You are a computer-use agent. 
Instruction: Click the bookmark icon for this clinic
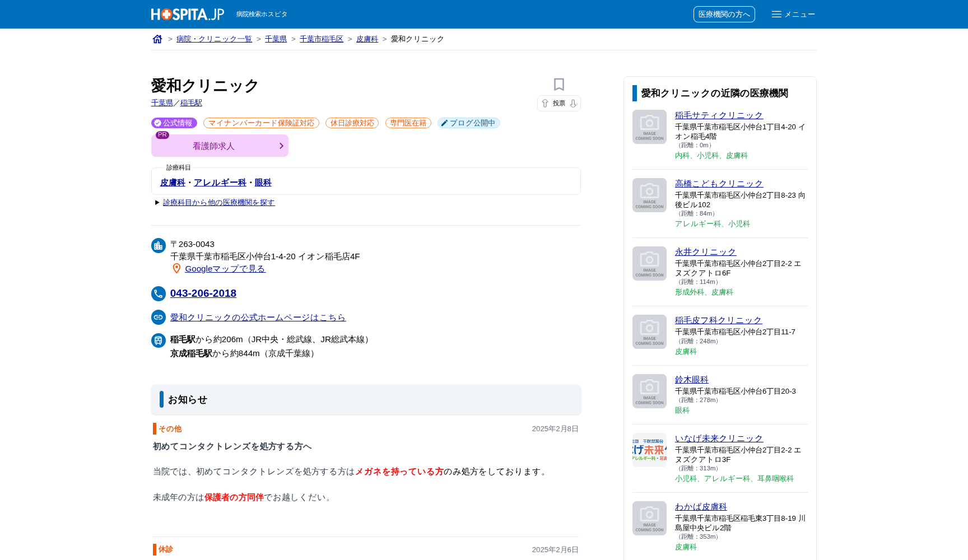(x=559, y=84)
